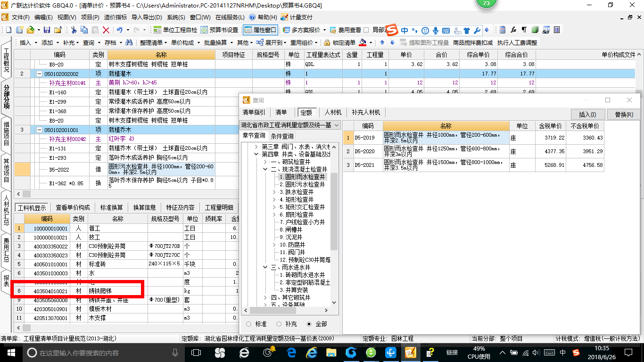Screen dimensions: 644x362
Task: Expand 一、砌筑检查井 tree node
Action: (x=265, y=162)
